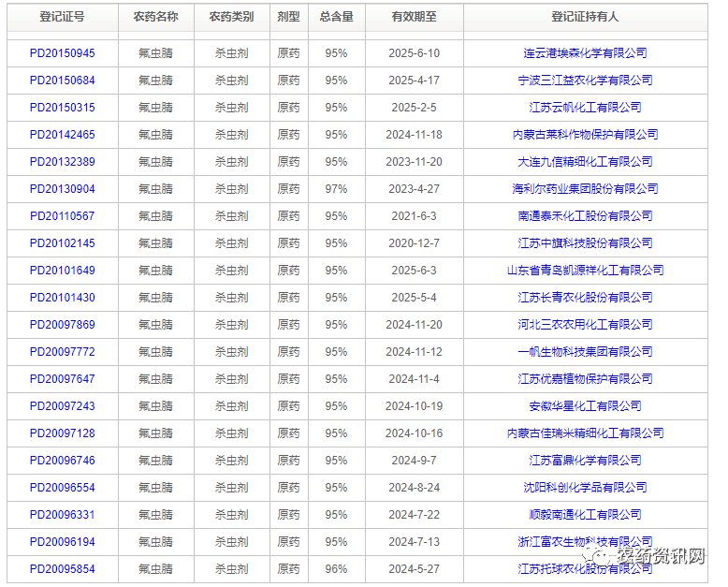The height and width of the screenshot is (587, 728).
Task: Click the 有效期至 column header
Action: pos(415,17)
